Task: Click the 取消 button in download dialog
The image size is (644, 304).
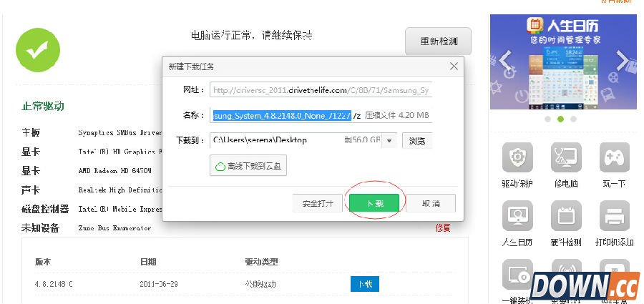Action: pyautogui.click(x=431, y=203)
